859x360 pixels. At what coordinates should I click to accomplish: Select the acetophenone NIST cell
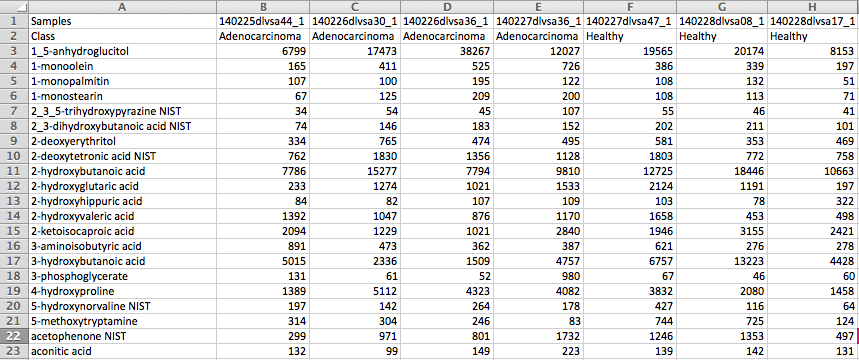tap(122, 336)
